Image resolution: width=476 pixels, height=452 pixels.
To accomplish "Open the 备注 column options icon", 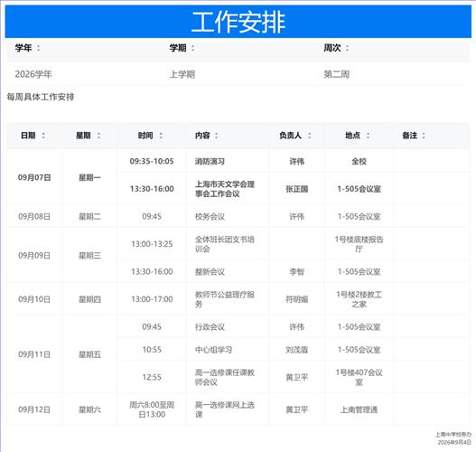I will pos(424,136).
